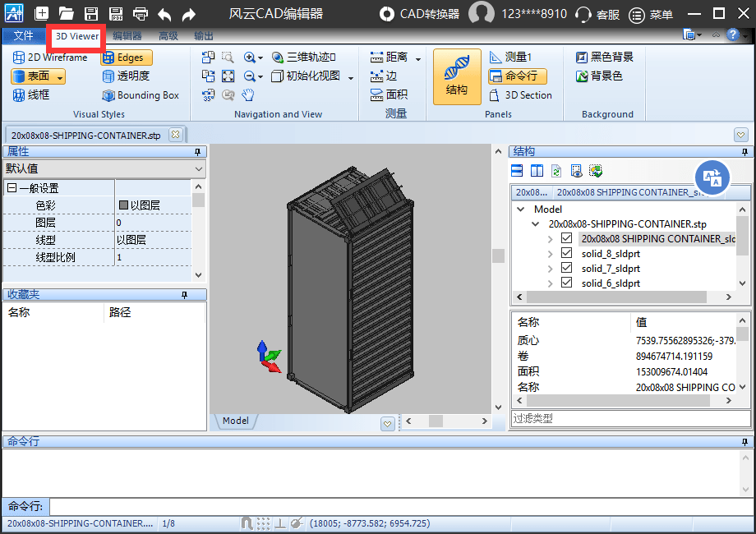Open the 菜单 menu button

pos(651,15)
